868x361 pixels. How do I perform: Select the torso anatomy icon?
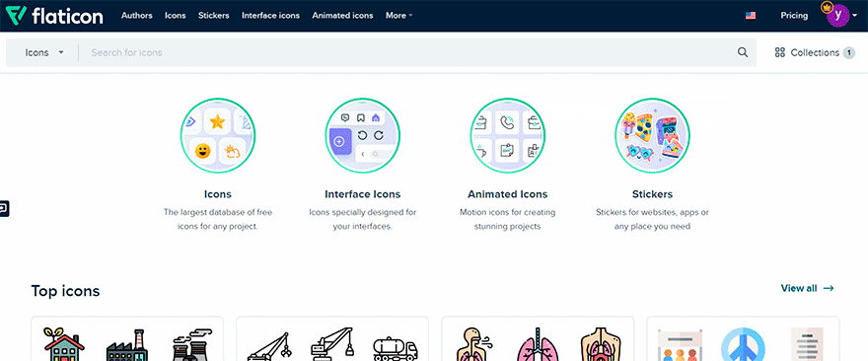click(x=601, y=345)
